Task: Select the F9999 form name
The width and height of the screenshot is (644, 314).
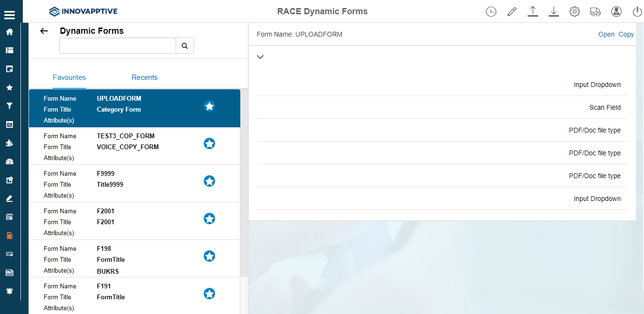Action: [105, 173]
